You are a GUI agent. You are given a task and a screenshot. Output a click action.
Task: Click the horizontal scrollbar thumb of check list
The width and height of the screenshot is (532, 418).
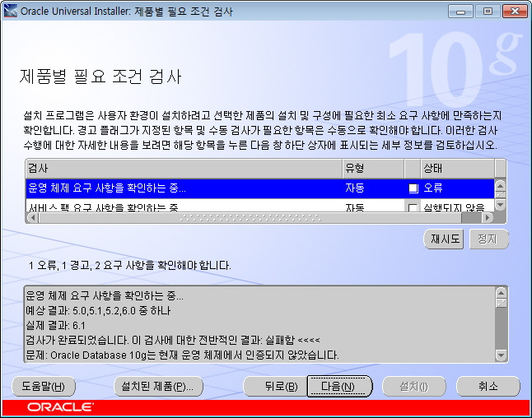click(x=250, y=218)
